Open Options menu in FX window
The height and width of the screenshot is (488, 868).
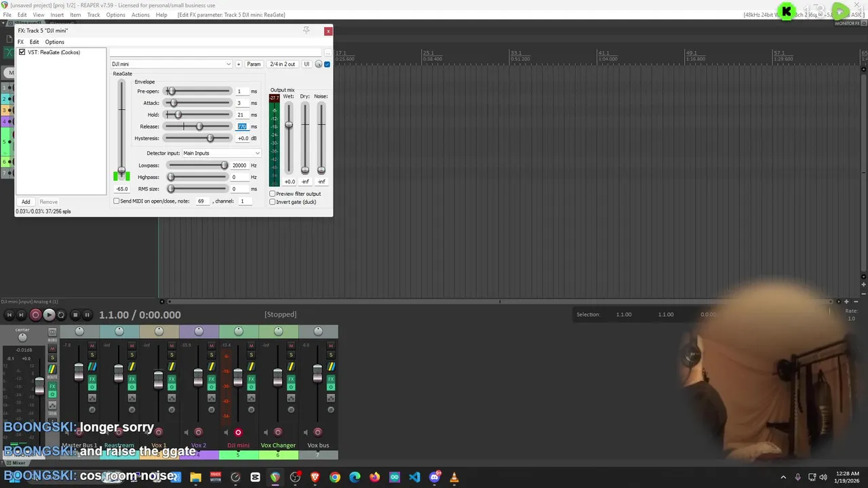54,42
